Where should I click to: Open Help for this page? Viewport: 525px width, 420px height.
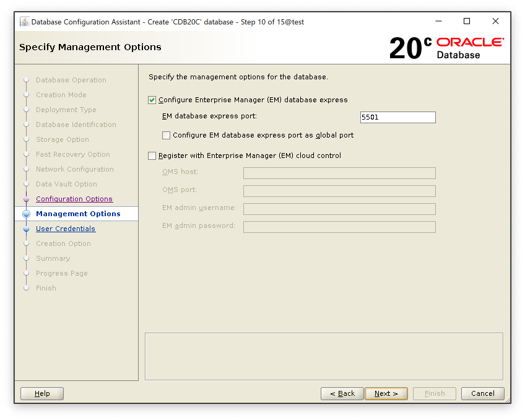coord(42,393)
